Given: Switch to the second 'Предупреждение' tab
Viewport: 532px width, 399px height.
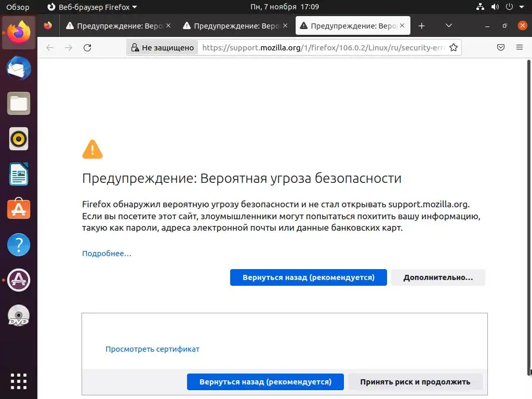Looking at the screenshot, I should tap(235, 26).
